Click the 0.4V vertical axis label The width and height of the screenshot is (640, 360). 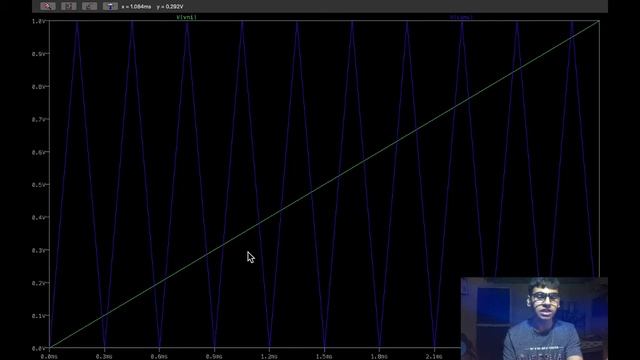coord(38,217)
